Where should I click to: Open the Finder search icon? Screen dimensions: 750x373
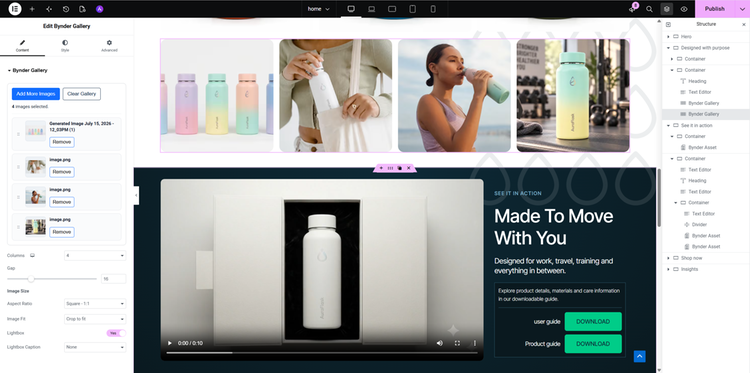click(649, 9)
